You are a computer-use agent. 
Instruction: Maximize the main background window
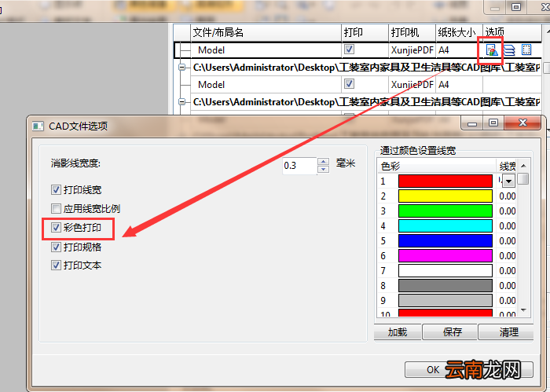click(x=516, y=7)
